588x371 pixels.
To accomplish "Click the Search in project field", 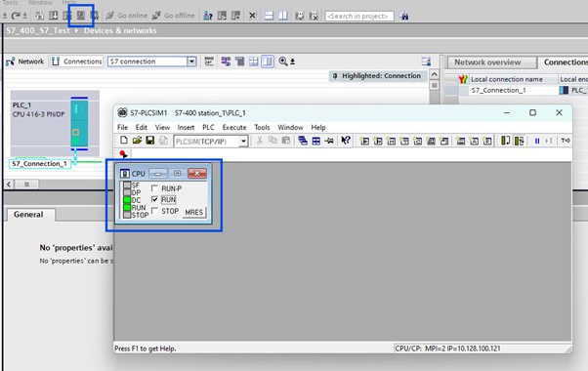I will click(359, 17).
